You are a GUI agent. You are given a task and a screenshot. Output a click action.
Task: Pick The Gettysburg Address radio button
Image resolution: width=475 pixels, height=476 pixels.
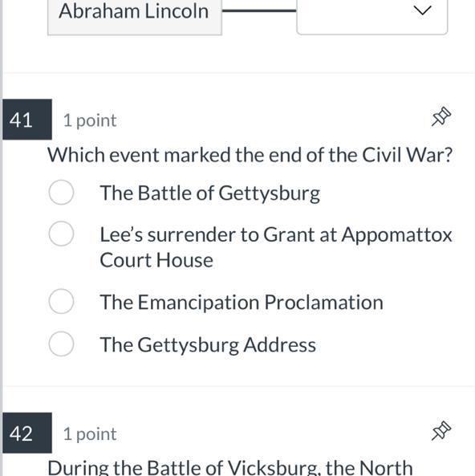click(61, 344)
